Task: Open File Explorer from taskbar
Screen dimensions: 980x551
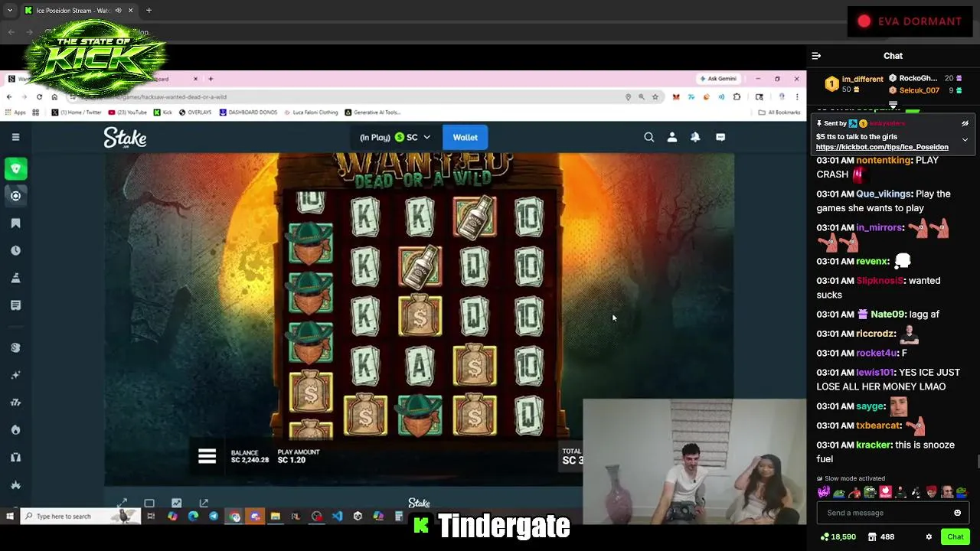Action: [x=276, y=517]
